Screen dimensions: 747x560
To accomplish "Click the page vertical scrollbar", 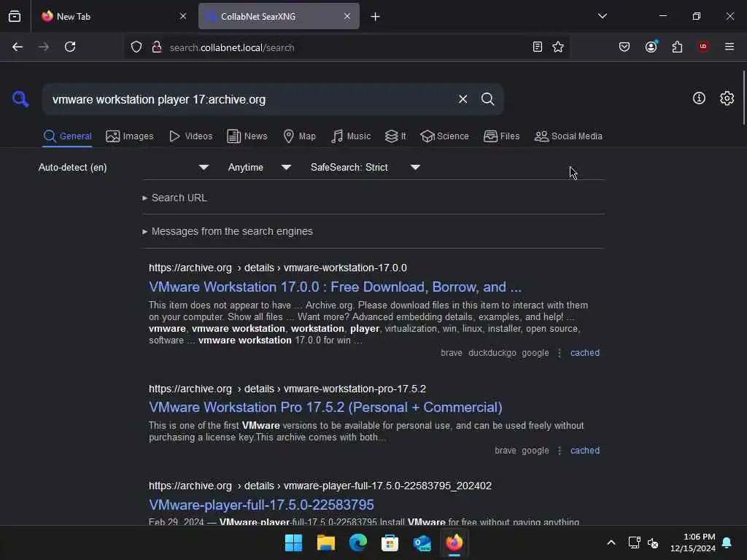I will pyautogui.click(x=743, y=98).
